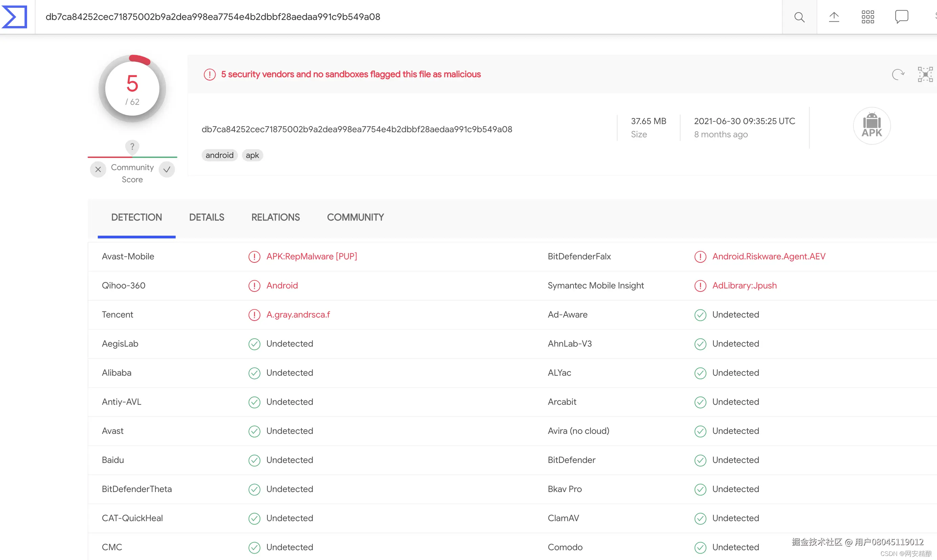The image size is (937, 560).
Task: Click the Qihoo-360 Android detection result
Action: tap(282, 286)
